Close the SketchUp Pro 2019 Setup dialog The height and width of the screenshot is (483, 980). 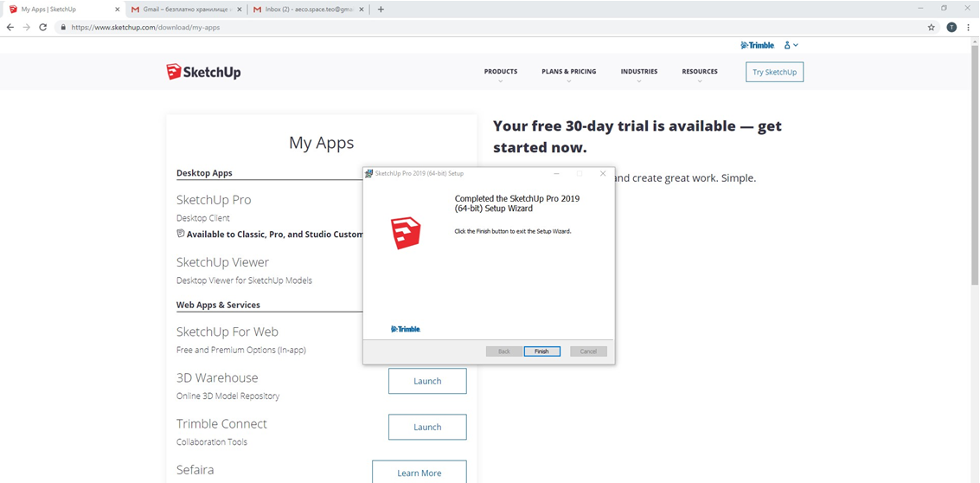point(603,173)
